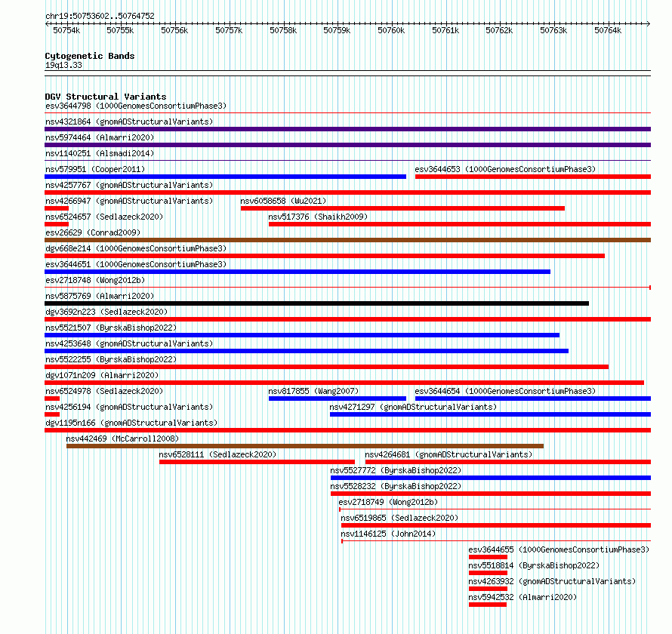
Task: Click the 50759k ruler tick label
Action: coord(337,30)
